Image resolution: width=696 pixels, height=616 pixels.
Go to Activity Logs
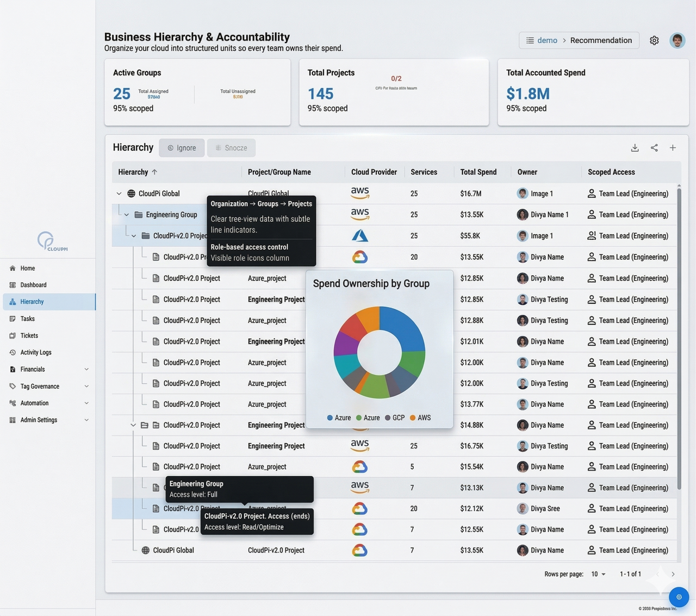49,352
